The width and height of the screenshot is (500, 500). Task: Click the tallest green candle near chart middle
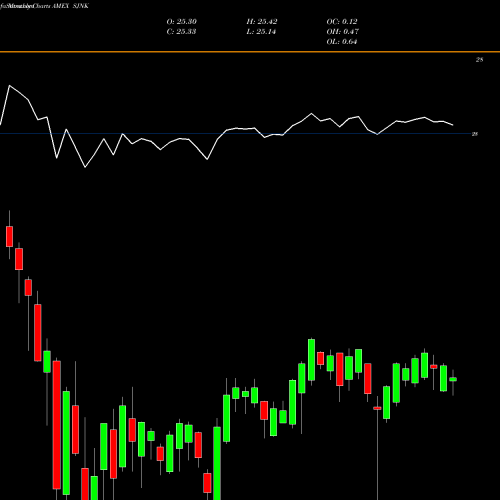(217, 463)
